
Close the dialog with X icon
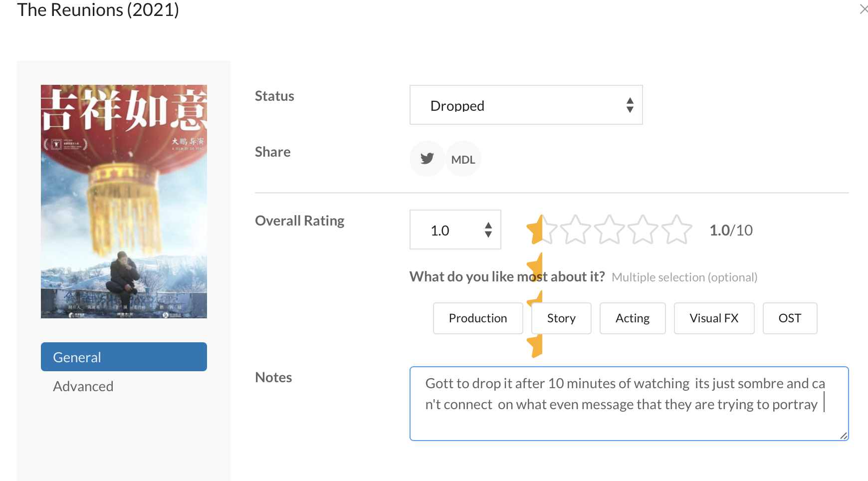click(864, 9)
